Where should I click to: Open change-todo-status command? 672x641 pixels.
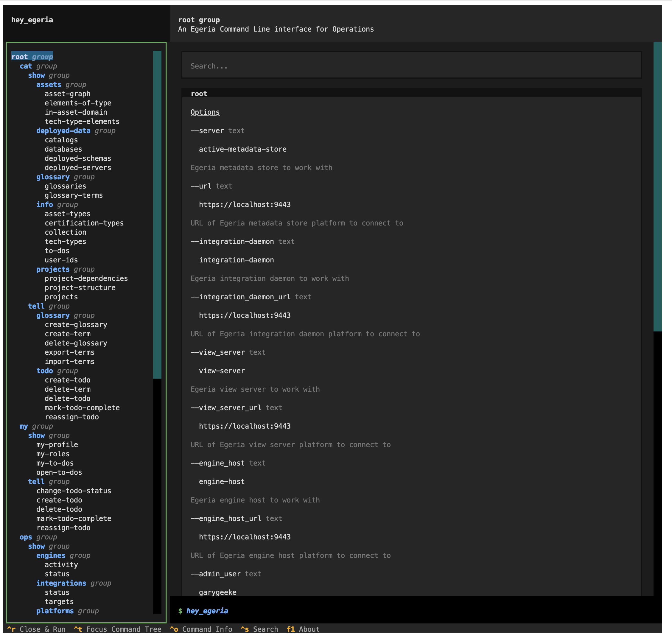pyautogui.click(x=74, y=490)
